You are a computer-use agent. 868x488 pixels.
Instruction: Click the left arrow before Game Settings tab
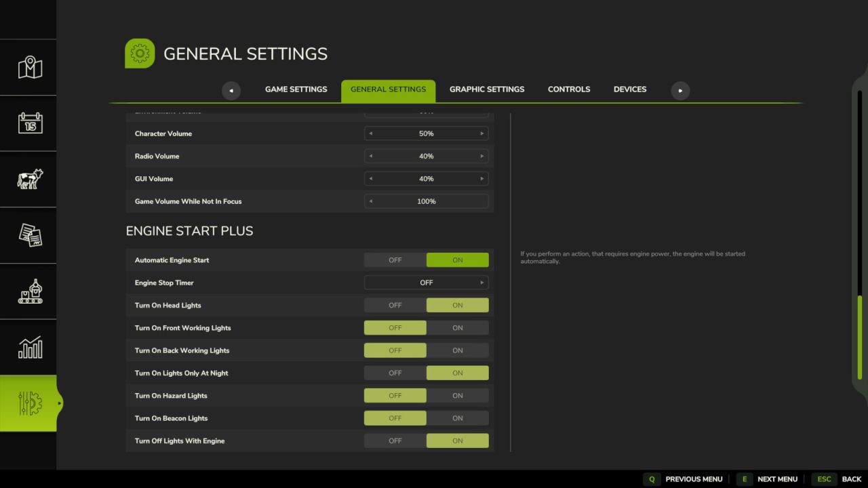click(231, 90)
